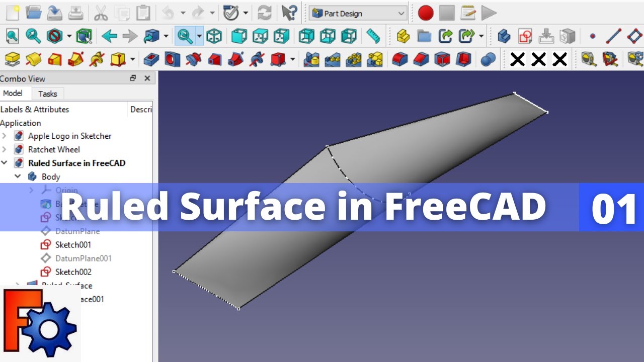This screenshot has width=644, height=362.
Task: Select DatumPlane001 in the model tree
Action: pyautogui.click(x=84, y=258)
